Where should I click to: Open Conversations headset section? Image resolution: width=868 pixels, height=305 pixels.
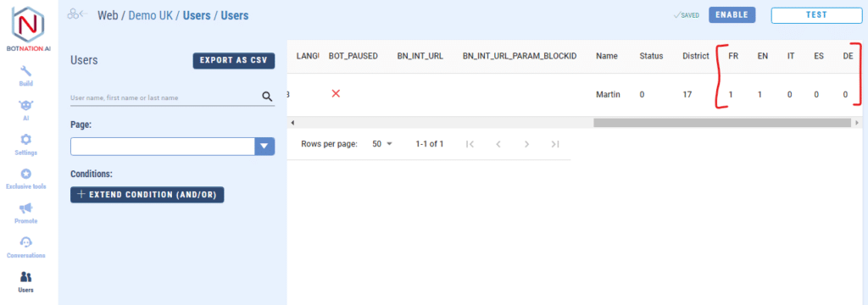[25, 248]
